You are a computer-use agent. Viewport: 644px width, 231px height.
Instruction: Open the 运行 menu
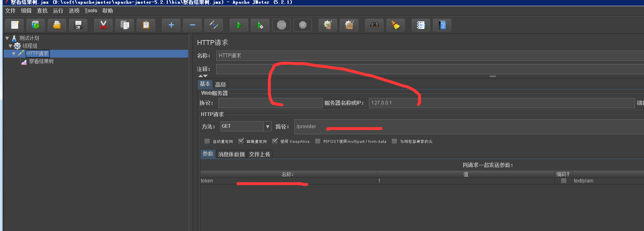pyautogui.click(x=58, y=11)
